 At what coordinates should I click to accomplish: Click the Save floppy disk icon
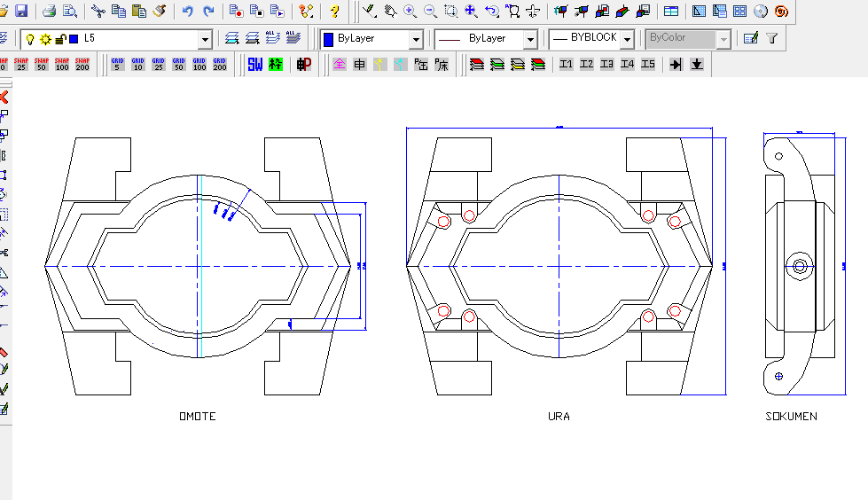pyautogui.click(x=21, y=11)
